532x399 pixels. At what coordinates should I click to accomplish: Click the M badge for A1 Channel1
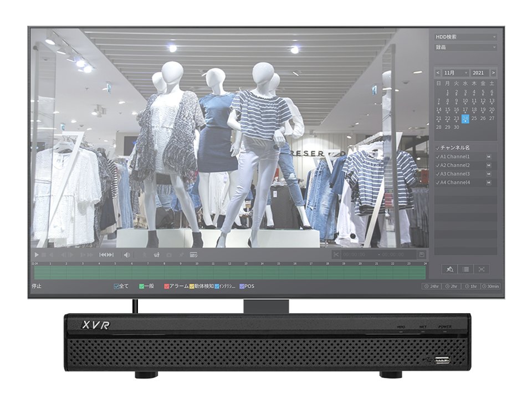[489, 157]
